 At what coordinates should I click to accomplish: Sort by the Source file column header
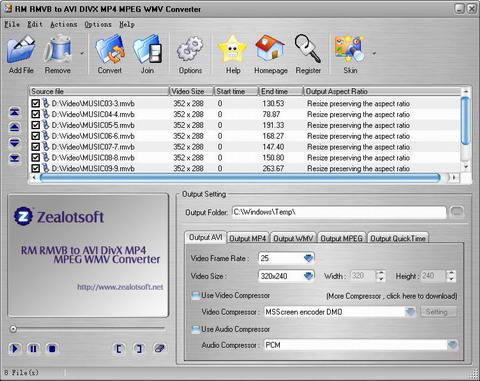pyautogui.click(x=99, y=91)
